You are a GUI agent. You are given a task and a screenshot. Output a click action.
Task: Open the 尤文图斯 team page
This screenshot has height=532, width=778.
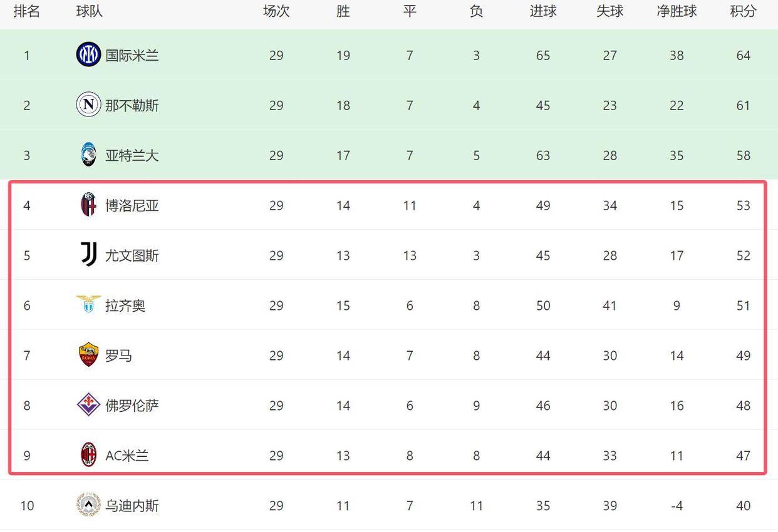coord(133,255)
